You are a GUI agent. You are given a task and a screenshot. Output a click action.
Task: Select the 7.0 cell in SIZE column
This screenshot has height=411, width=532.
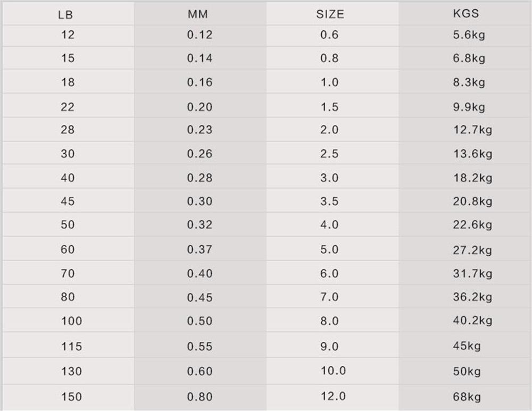tap(329, 297)
